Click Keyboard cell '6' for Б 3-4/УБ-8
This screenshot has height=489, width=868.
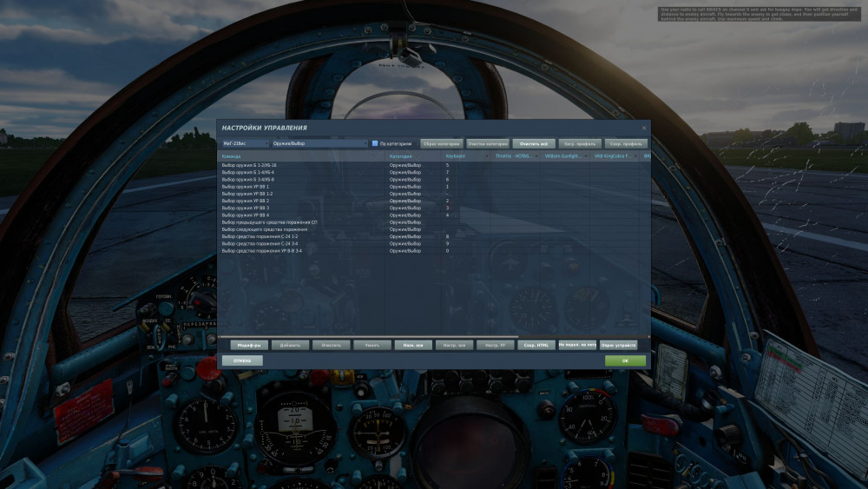pyautogui.click(x=467, y=180)
